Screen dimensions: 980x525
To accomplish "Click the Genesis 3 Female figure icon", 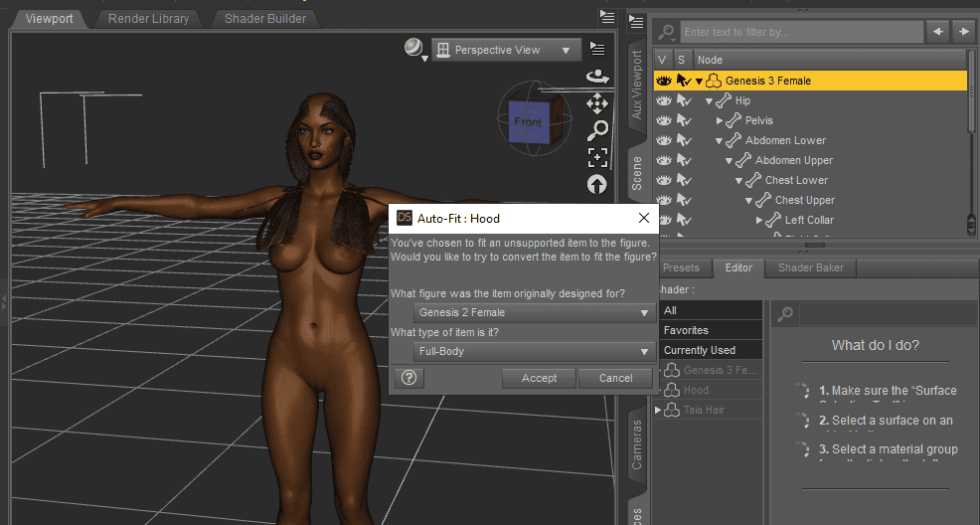I will 713,81.
